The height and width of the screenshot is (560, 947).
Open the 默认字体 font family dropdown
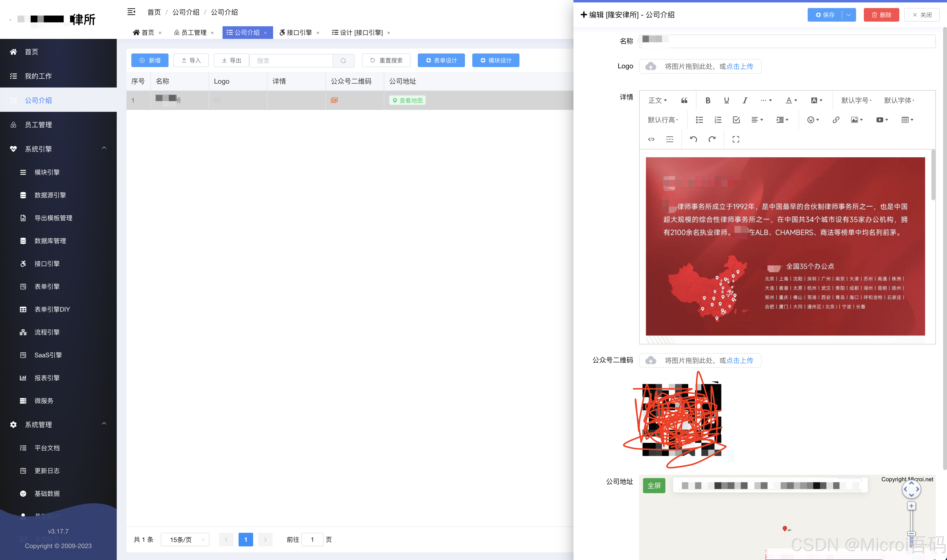point(899,100)
